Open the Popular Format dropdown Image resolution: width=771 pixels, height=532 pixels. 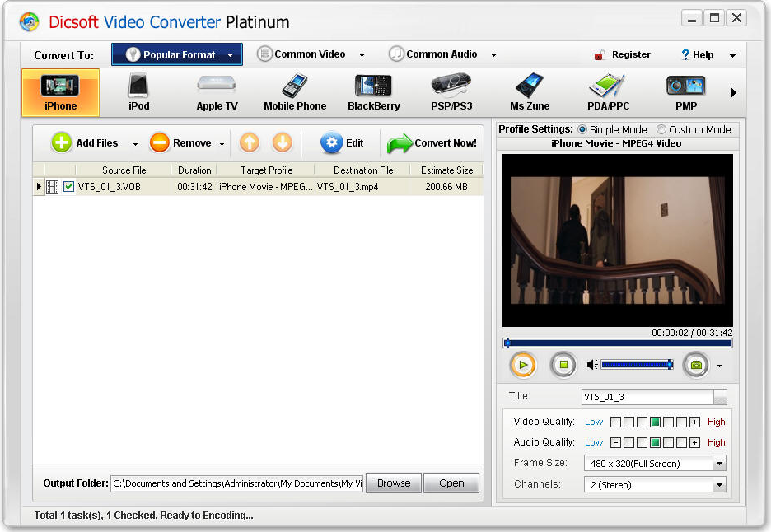click(x=177, y=55)
